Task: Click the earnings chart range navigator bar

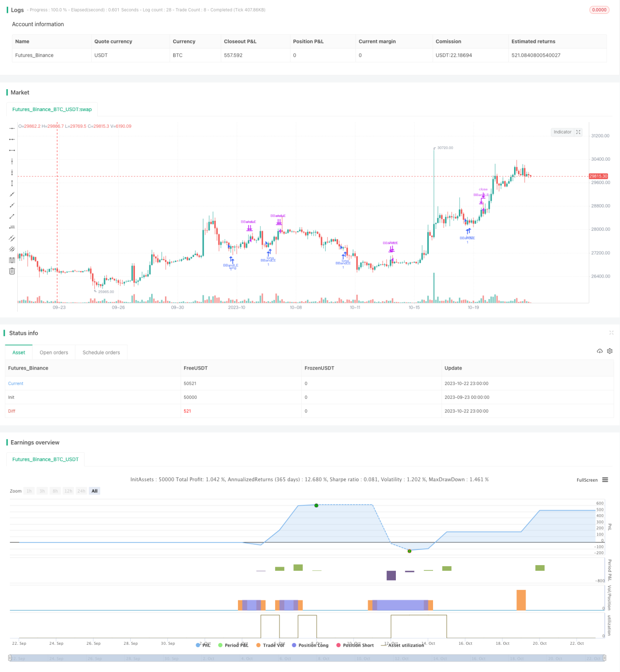Action: pos(307,658)
